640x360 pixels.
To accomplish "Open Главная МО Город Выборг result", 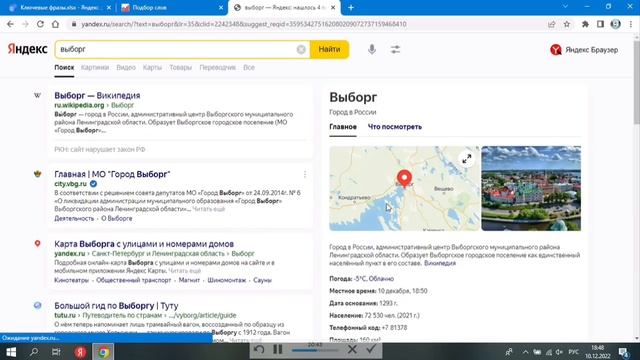I will pos(112,174).
